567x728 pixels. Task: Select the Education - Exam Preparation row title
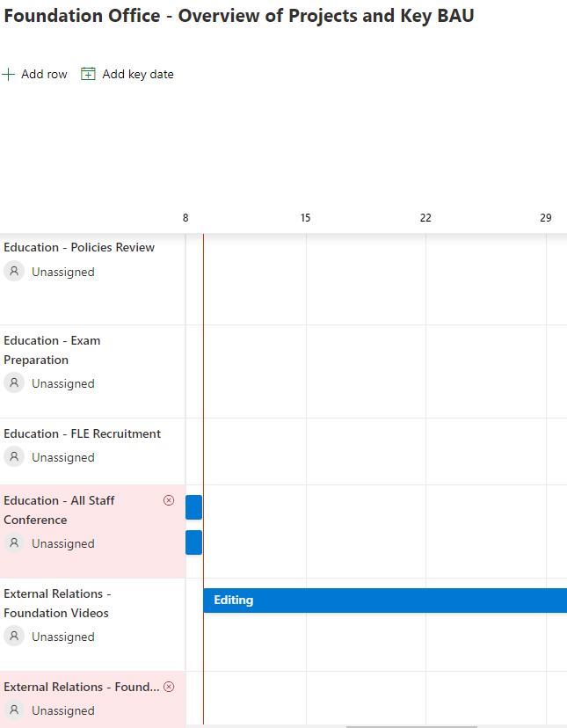pos(52,350)
